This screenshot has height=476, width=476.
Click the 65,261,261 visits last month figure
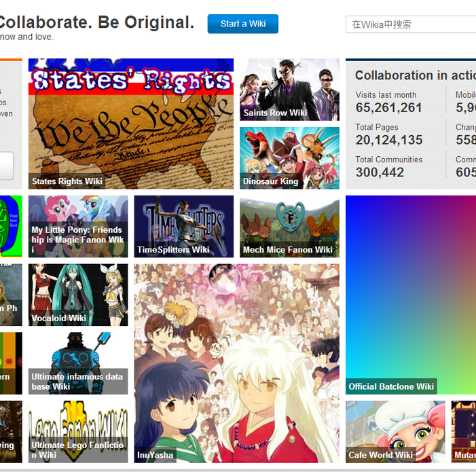click(389, 108)
